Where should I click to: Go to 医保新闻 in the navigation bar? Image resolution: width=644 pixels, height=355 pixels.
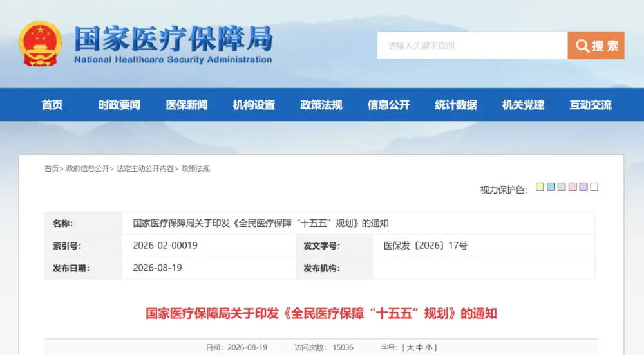(187, 105)
